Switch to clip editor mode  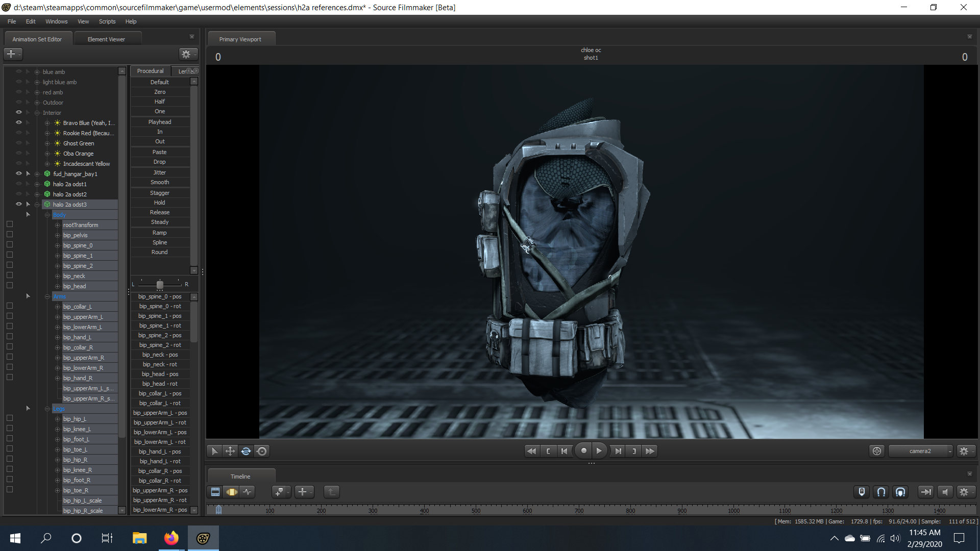[215, 492]
